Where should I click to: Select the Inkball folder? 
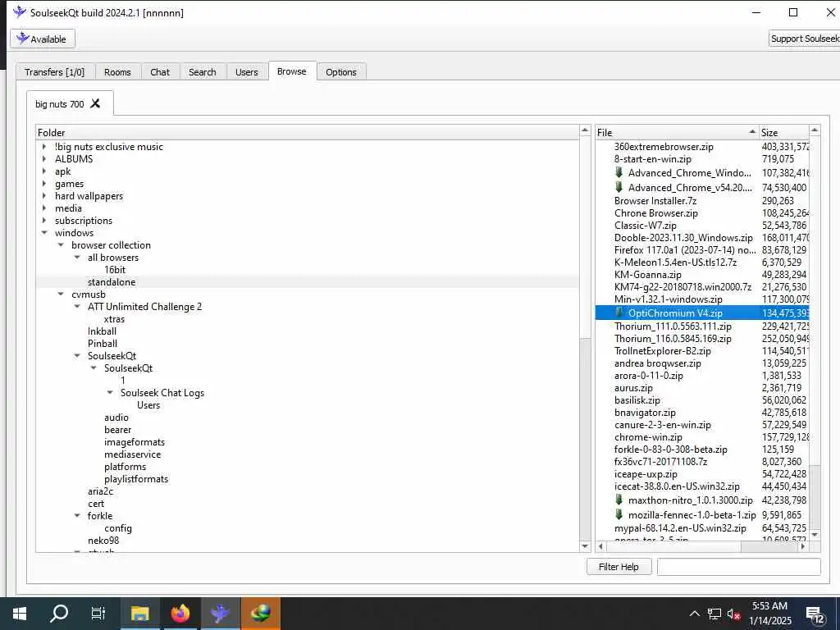point(102,331)
